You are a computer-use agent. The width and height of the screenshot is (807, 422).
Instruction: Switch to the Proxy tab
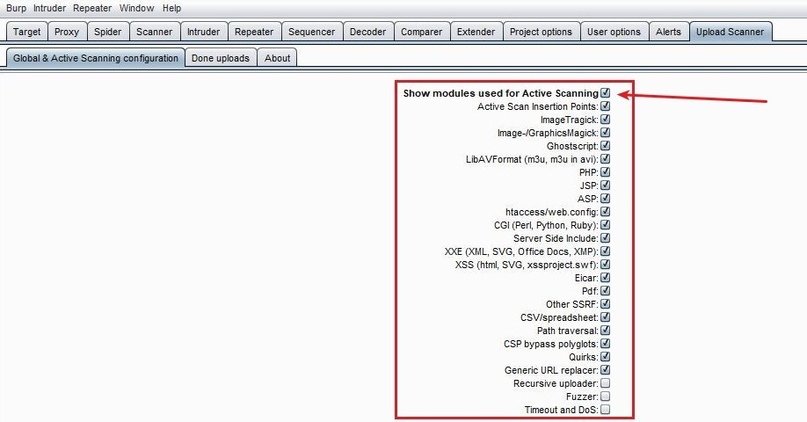67,32
